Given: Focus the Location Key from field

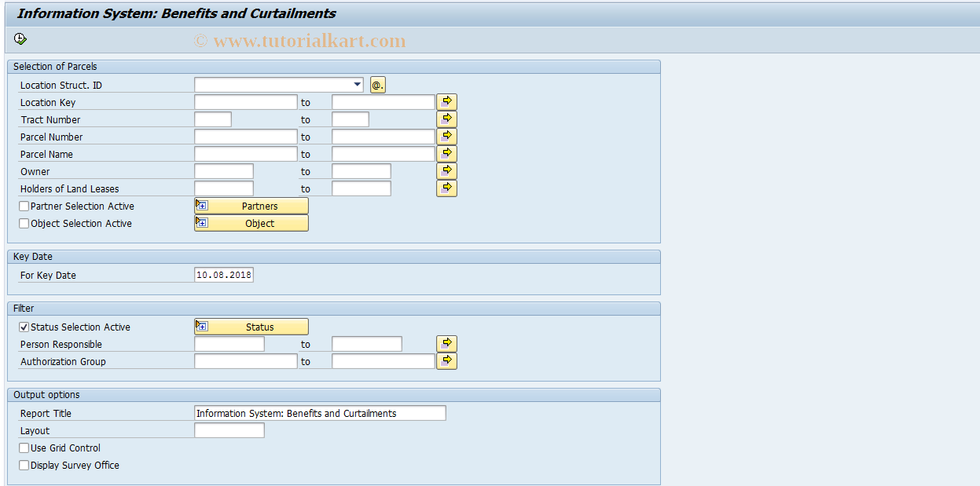Looking at the screenshot, I should (246, 102).
